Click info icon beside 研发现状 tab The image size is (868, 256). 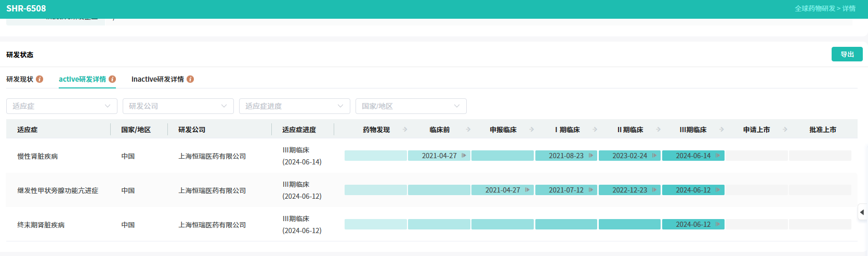click(x=40, y=79)
